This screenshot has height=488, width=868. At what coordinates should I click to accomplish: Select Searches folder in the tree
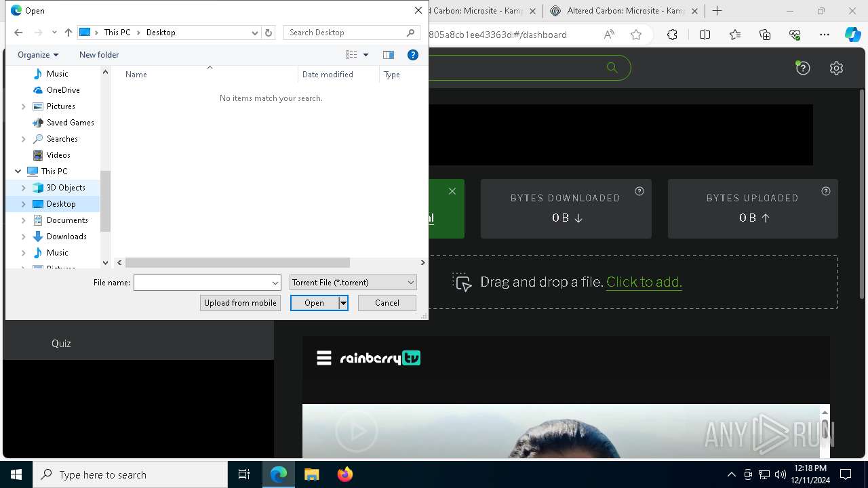click(x=62, y=139)
